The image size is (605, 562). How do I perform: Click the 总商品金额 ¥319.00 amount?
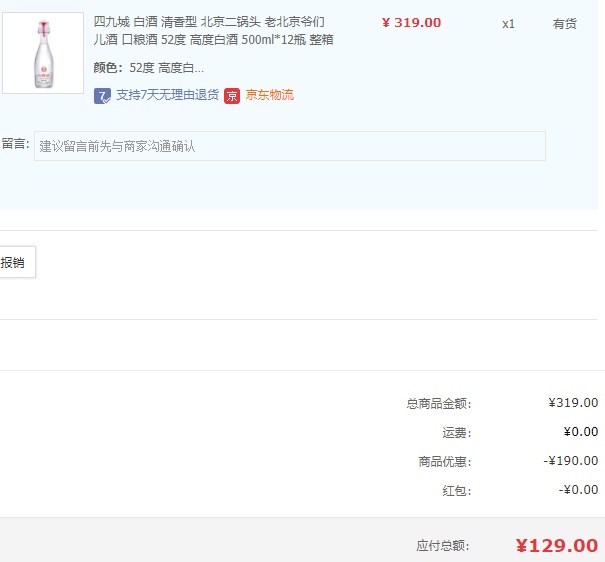tap(573, 403)
